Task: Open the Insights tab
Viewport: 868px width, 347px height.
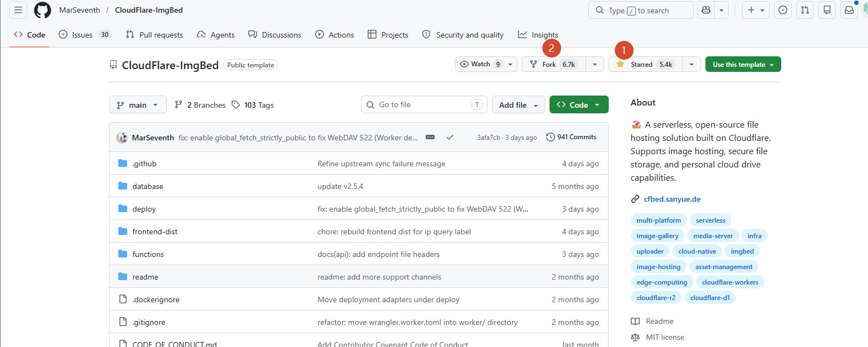Action: (x=538, y=34)
